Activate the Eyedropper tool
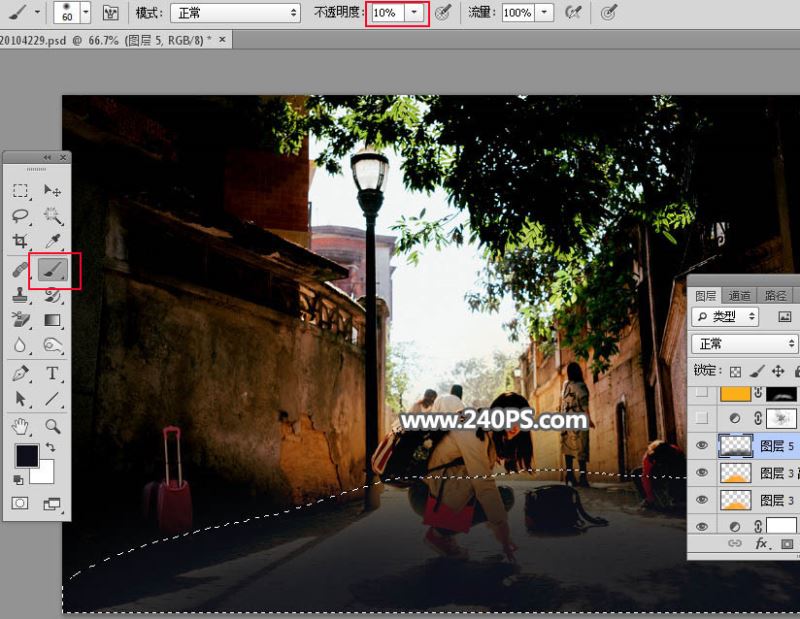The width and height of the screenshot is (800, 619). [53, 241]
